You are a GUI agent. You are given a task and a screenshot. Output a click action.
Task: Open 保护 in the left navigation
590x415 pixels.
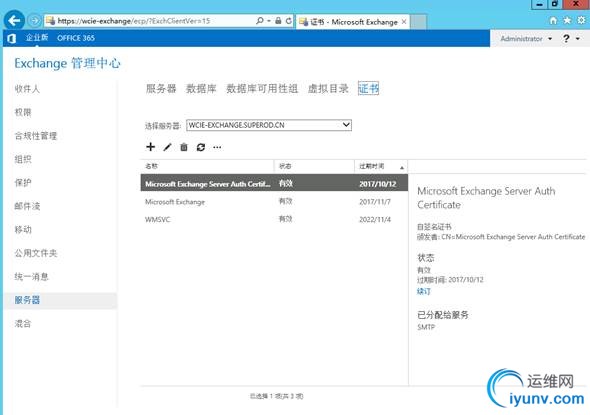(x=23, y=182)
